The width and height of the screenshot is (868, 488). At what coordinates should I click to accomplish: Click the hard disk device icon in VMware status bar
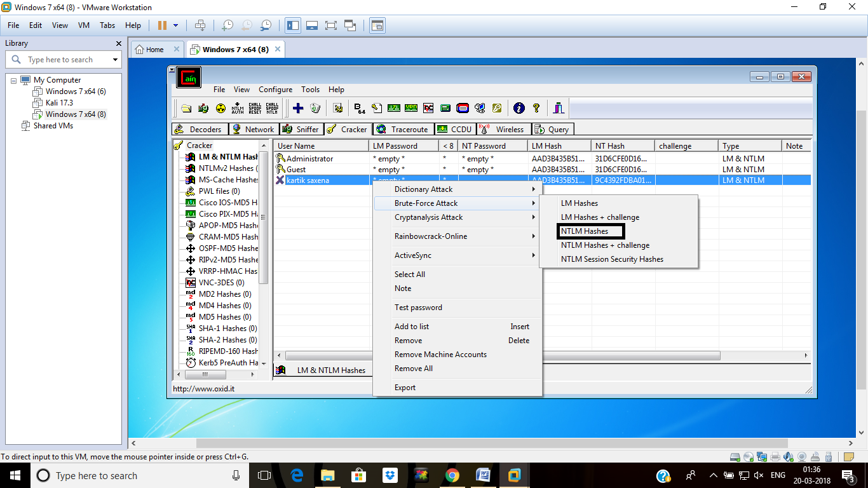tap(735, 456)
